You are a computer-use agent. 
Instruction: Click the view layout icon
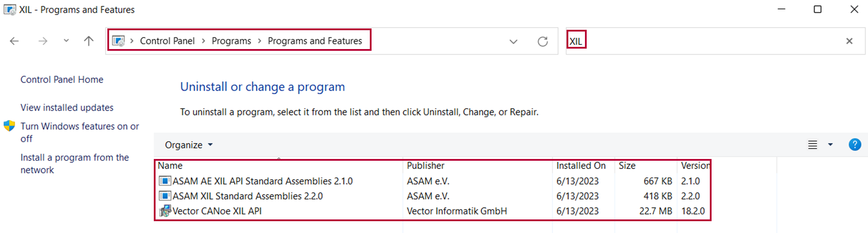pos(812,145)
